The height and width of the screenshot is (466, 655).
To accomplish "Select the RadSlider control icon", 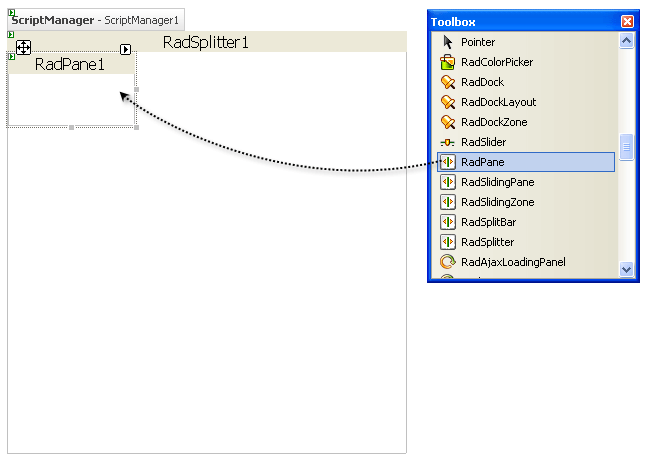I will (x=449, y=142).
